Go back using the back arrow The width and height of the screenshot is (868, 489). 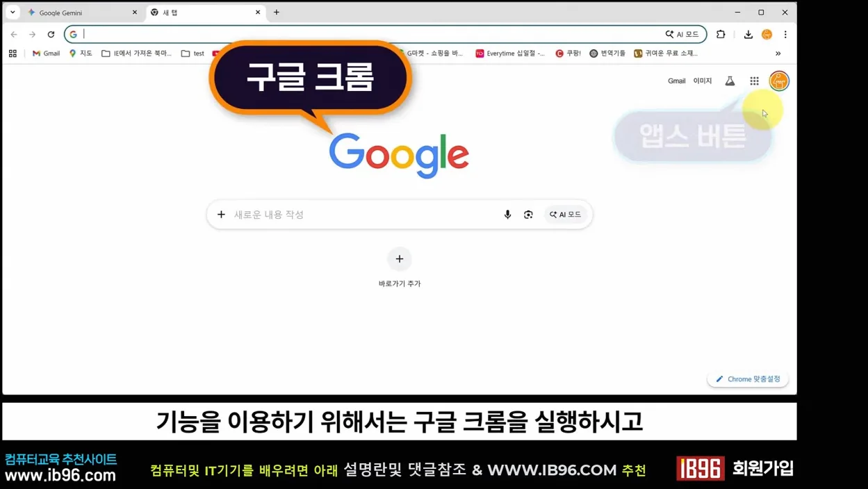tap(14, 34)
